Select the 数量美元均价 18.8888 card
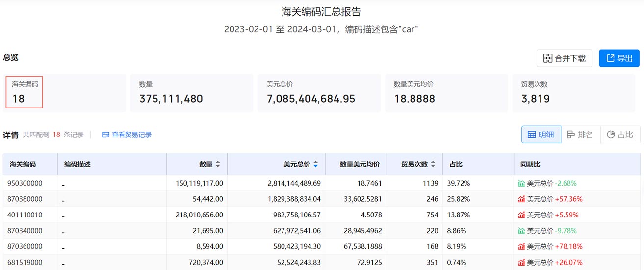Viewport: 644px width, 270px height. [x=446, y=93]
